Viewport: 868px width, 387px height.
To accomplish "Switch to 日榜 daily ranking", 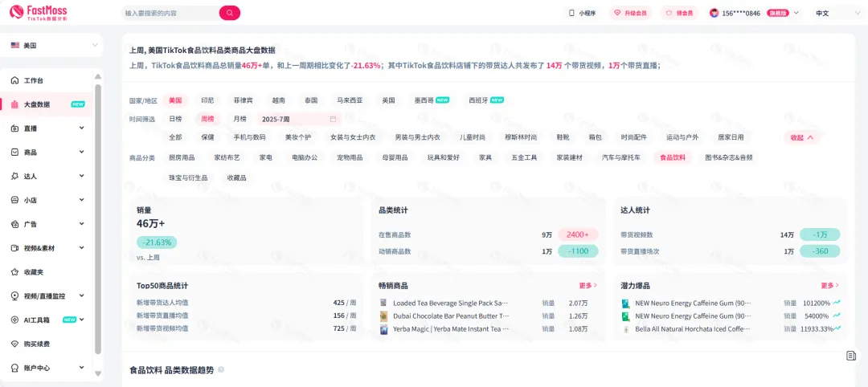I will click(175, 119).
